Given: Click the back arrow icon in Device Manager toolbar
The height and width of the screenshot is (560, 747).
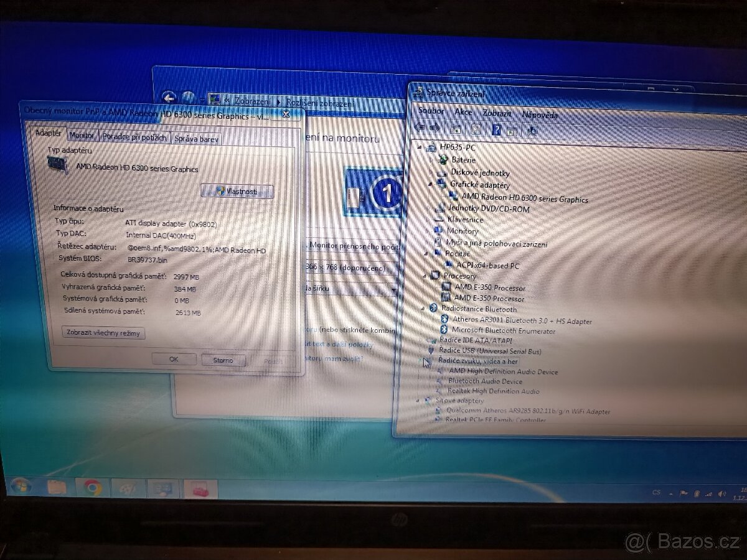Looking at the screenshot, I should coord(418,130).
